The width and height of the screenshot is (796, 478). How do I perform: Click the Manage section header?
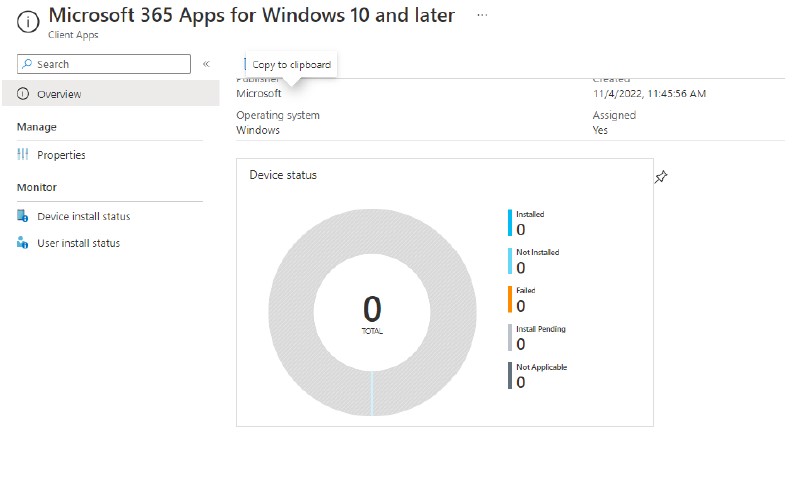tap(37, 127)
